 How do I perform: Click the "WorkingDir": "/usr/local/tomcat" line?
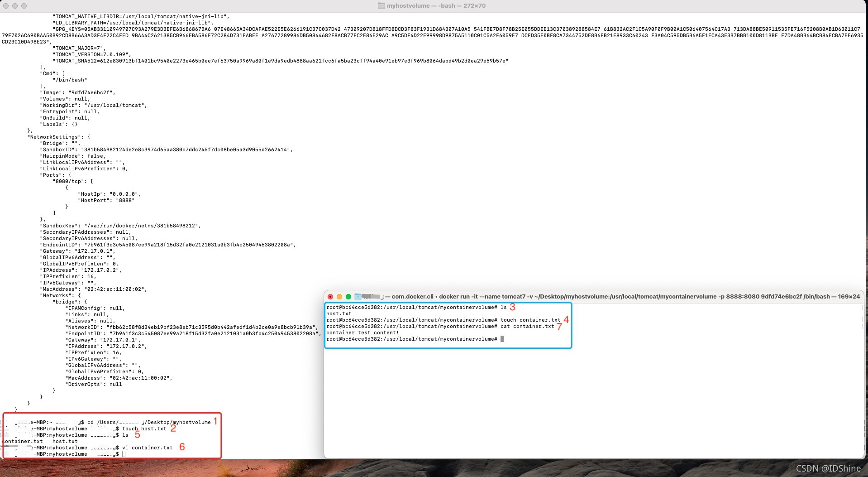pyautogui.click(x=93, y=105)
